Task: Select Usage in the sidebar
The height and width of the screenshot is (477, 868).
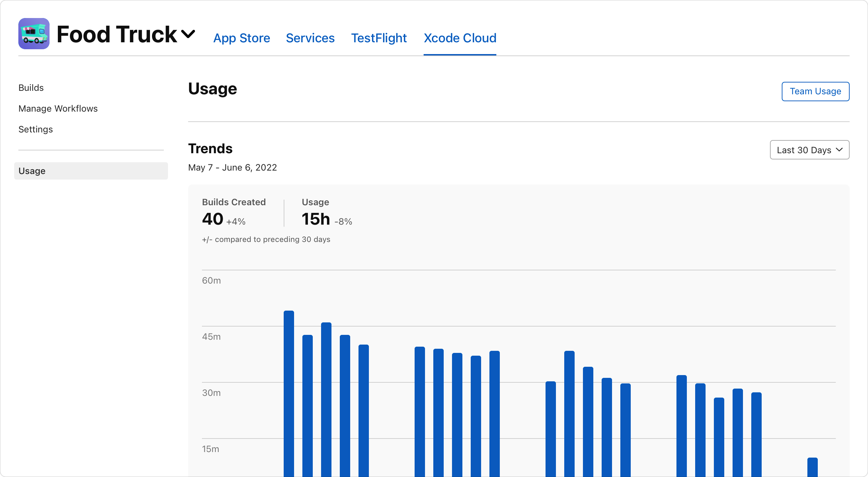Action: pyautogui.click(x=91, y=171)
